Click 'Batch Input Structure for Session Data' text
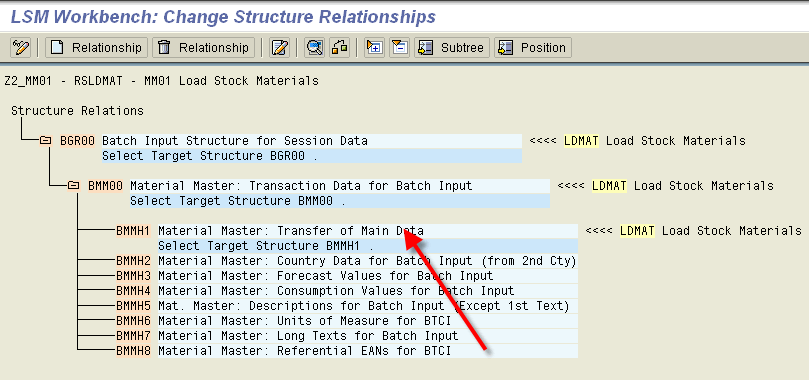 coord(235,141)
